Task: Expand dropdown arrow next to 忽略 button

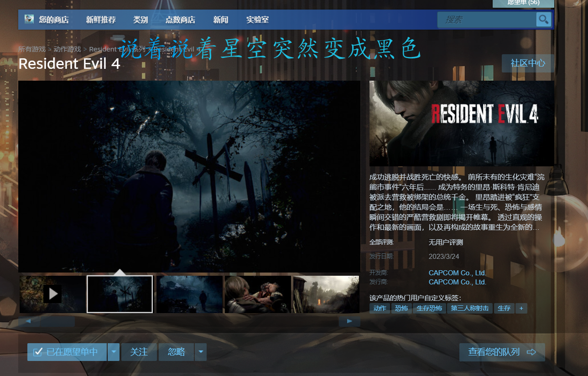Action: pos(201,352)
